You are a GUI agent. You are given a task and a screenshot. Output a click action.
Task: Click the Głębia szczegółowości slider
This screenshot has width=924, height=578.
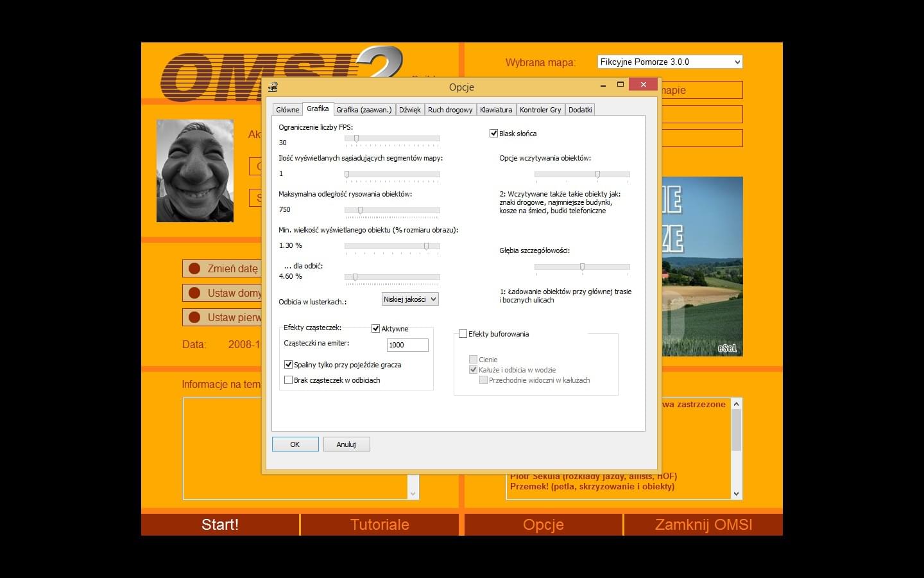coord(582,267)
